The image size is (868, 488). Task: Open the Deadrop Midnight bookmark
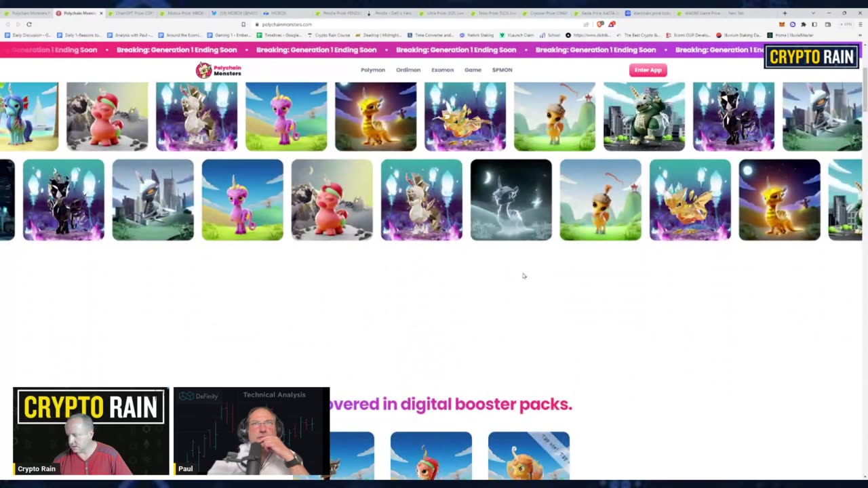point(379,35)
